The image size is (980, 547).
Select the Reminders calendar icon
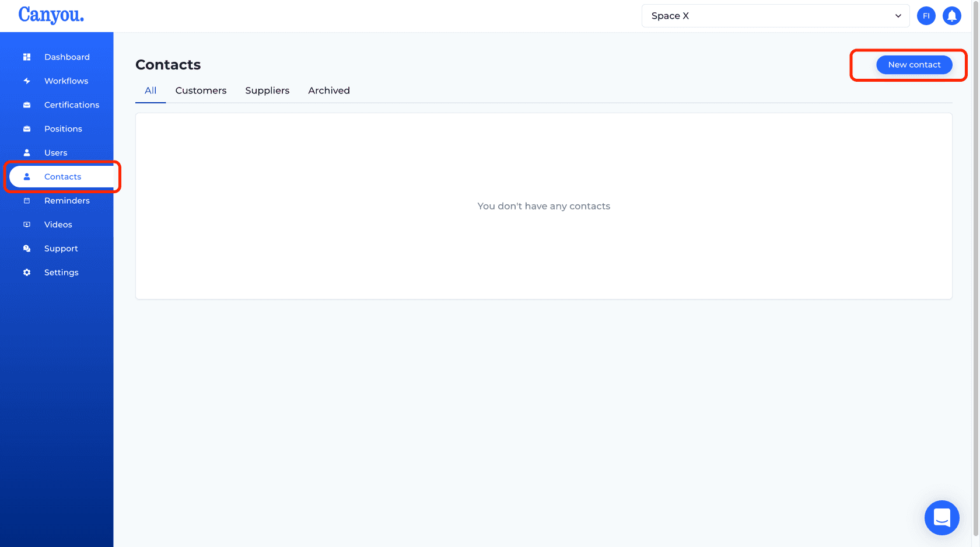27,200
